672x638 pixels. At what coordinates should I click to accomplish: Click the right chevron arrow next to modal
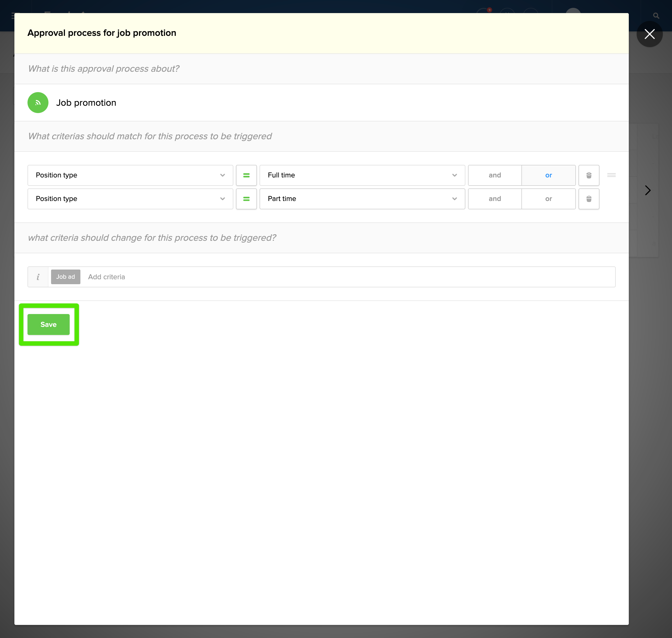coord(647,190)
